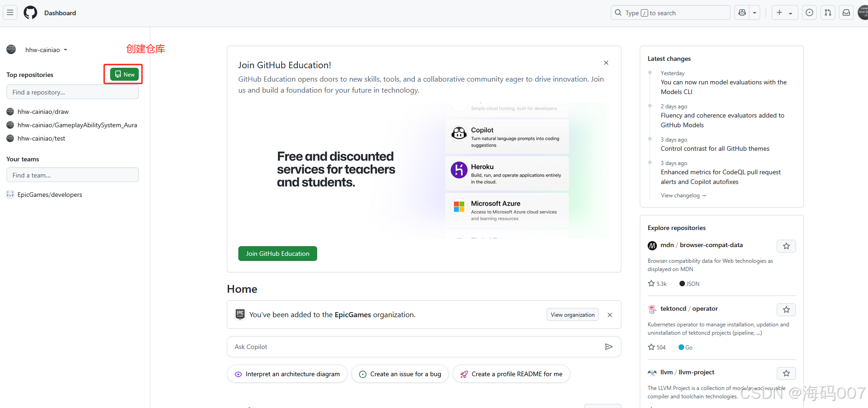Viewport: 868px width, 408px height.
Task: Click the View organization button
Action: 573,314
